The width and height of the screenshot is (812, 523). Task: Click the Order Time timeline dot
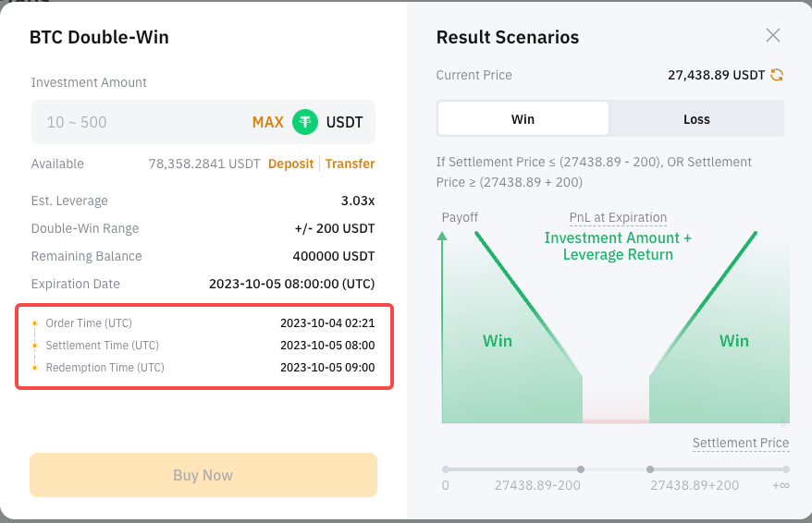(x=35, y=323)
